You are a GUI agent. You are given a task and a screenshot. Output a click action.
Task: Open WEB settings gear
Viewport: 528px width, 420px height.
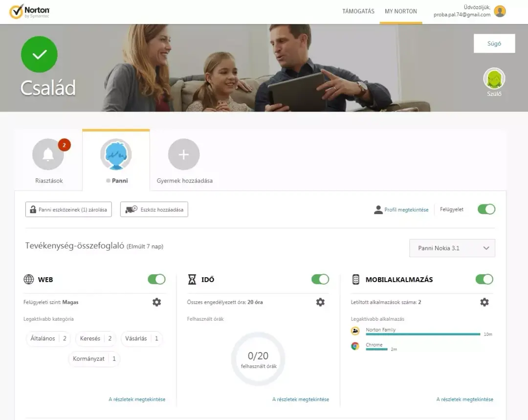click(156, 302)
